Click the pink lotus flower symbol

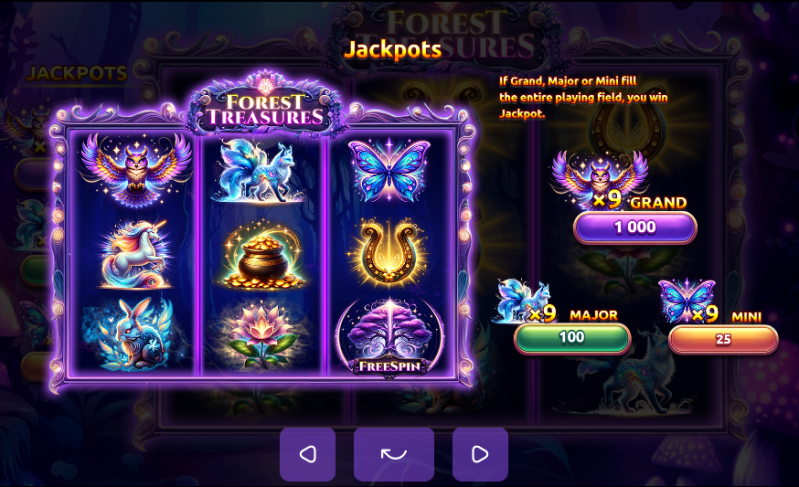coord(261,334)
